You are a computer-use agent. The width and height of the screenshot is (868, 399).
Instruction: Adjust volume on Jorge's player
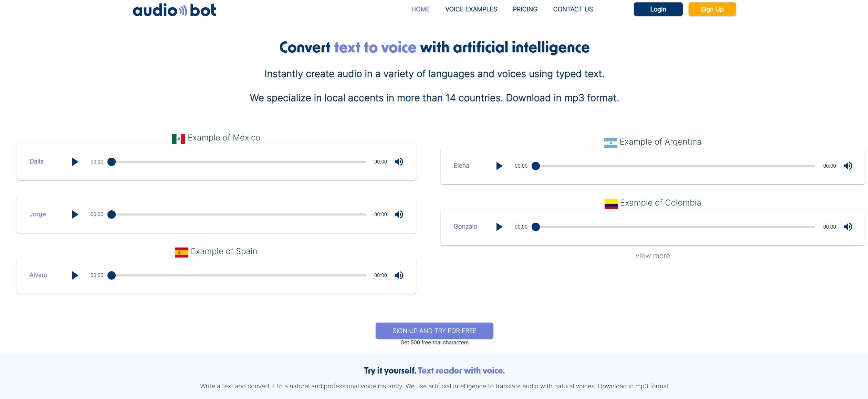tap(399, 214)
